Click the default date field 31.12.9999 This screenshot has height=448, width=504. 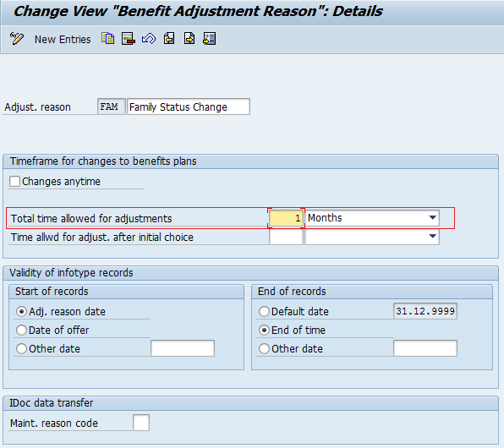pos(425,311)
